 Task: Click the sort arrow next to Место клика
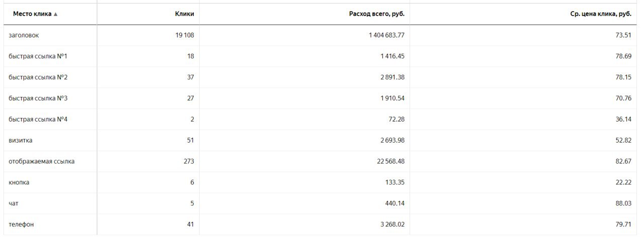(55, 15)
